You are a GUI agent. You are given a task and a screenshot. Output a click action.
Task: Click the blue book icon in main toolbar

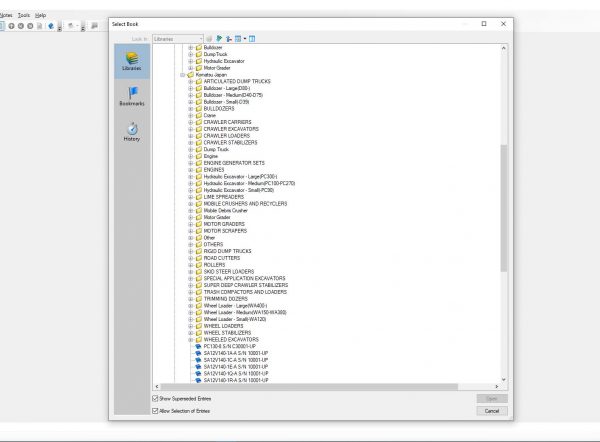pos(51,26)
